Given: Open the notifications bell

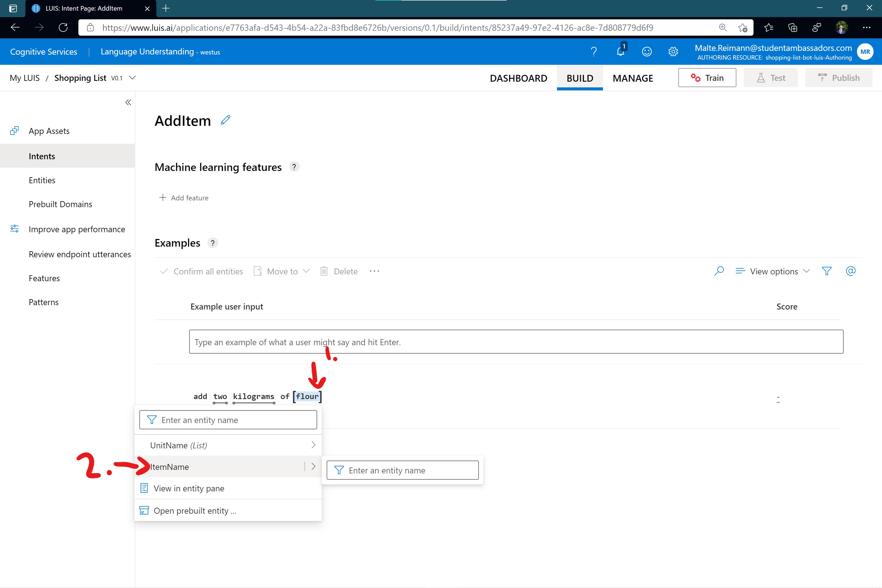Looking at the screenshot, I should coord(620,52).
